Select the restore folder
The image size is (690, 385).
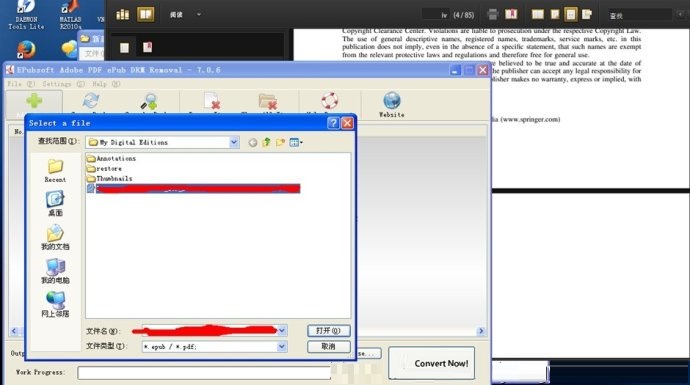pyautogui.click(x=104, y=169)
